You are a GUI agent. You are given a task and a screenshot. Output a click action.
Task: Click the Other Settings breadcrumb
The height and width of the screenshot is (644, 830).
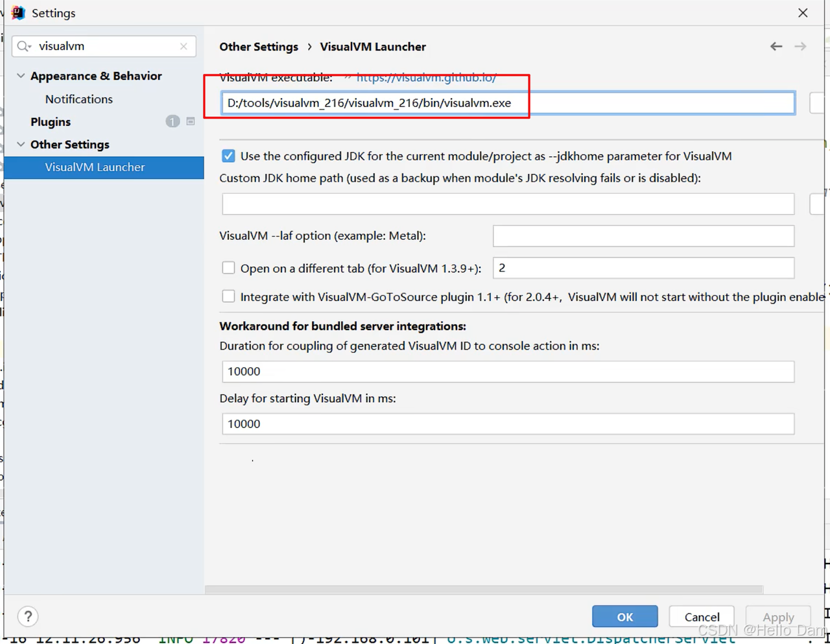[x=259, y=47]
